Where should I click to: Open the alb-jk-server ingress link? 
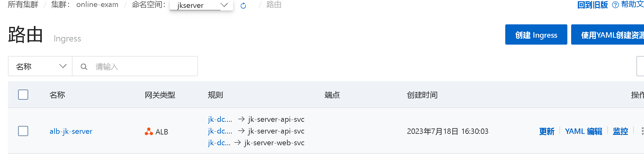pos(71,131)
